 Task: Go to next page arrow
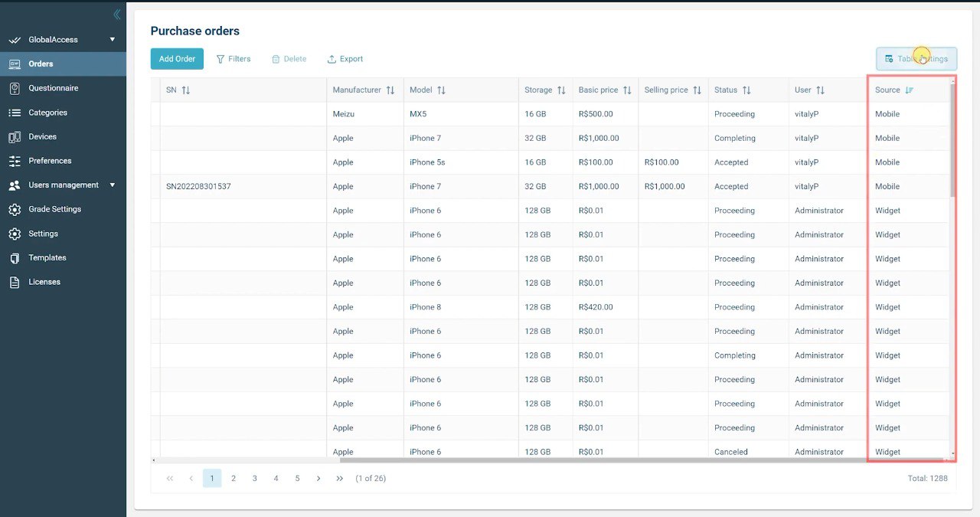pos(318,479)
